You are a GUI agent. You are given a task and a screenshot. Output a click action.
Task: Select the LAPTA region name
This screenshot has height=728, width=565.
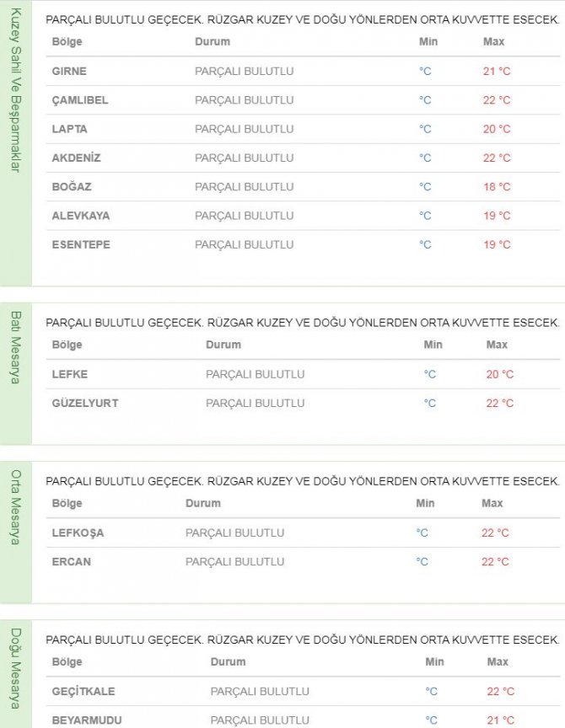tap(69, 129)
